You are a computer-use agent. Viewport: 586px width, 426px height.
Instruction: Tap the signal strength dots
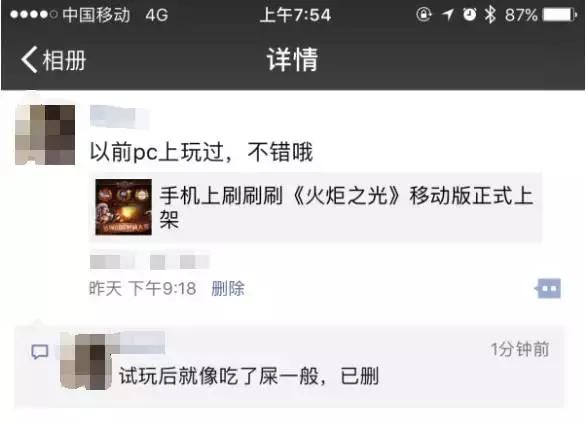pyautogui.click(x=34, y=15)
